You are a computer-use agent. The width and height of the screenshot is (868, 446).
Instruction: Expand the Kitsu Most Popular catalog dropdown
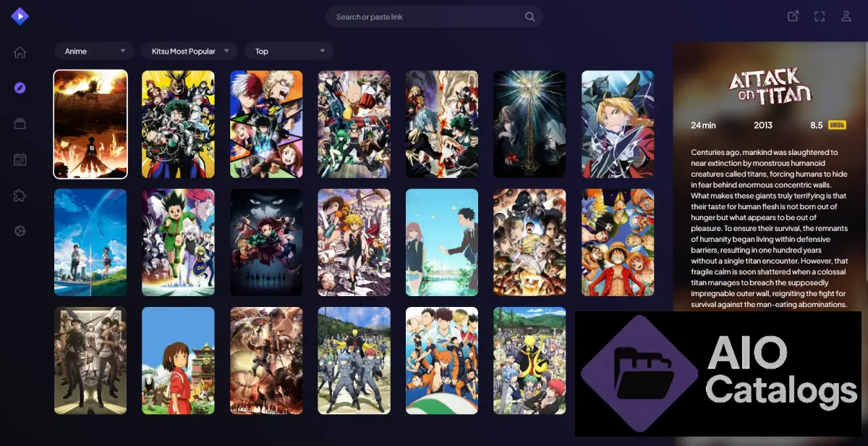pos(189,51)
